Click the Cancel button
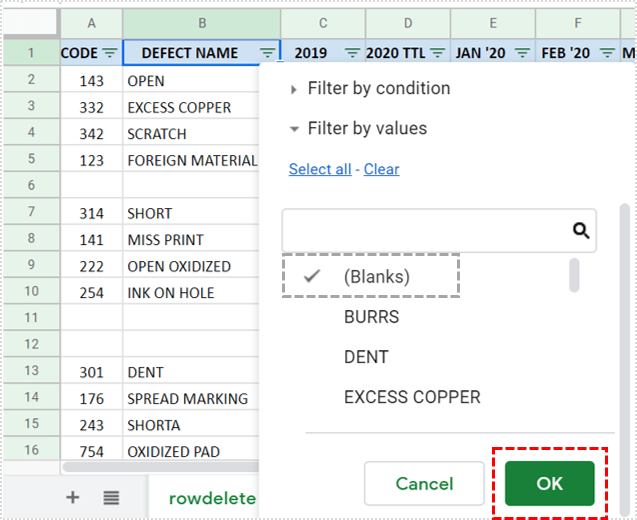Image resolution: width=637 pixels, height=520 pixels. (x=424, y=484)
